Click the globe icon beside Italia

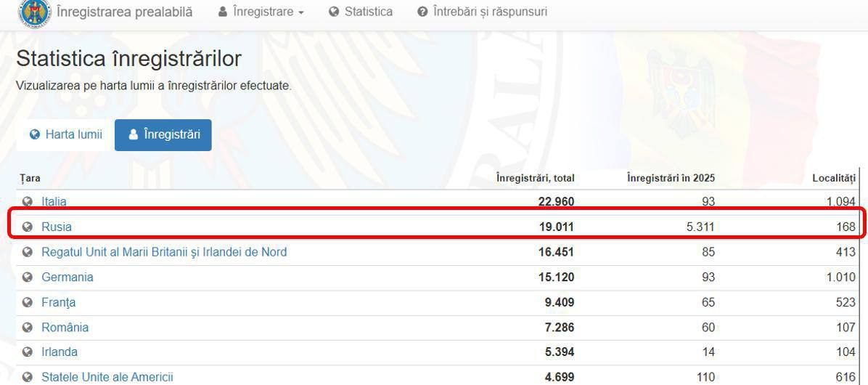[28, 202]
